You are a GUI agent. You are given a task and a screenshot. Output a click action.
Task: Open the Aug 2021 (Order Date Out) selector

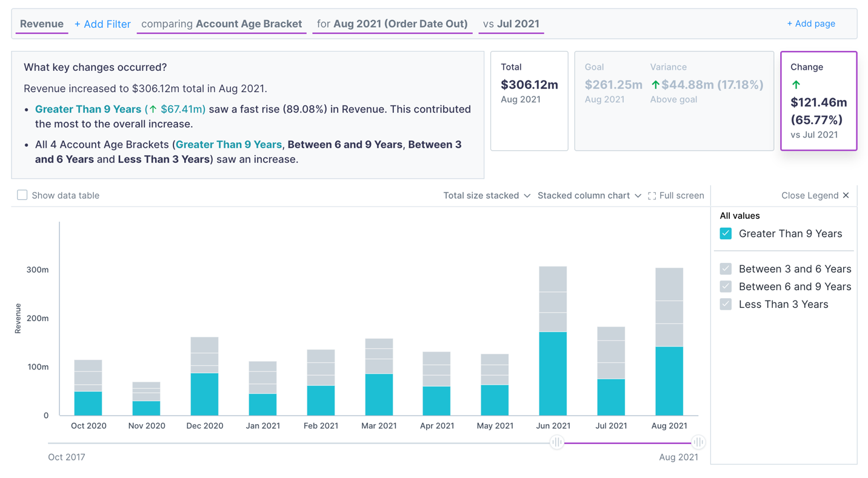tap(392, 24)
